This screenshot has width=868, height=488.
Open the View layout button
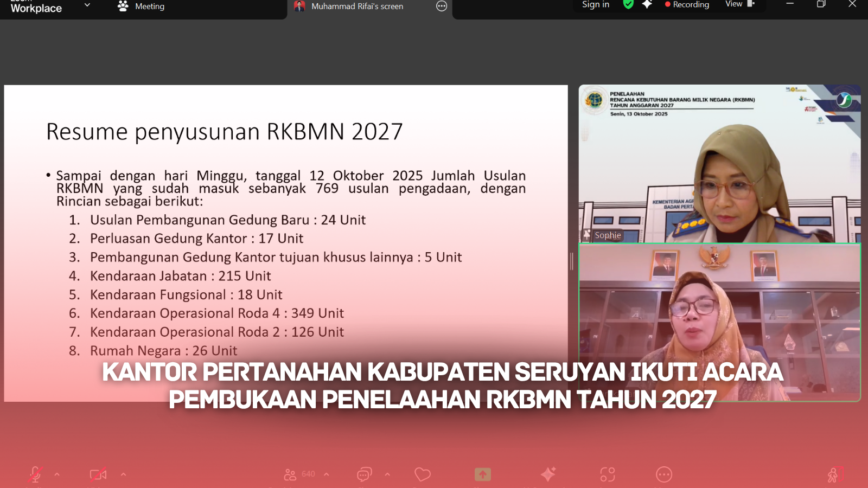[739, 4]
